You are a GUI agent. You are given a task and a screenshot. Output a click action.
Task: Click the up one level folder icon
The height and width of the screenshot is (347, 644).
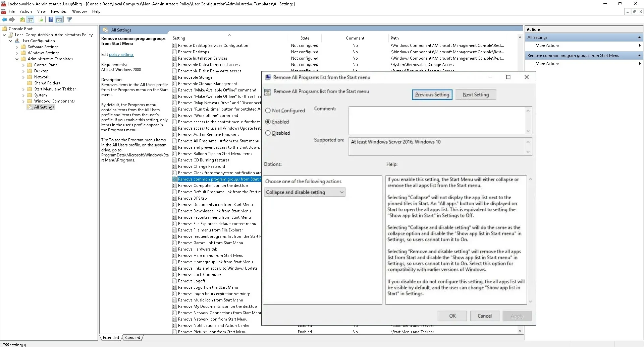pos(22,19)
